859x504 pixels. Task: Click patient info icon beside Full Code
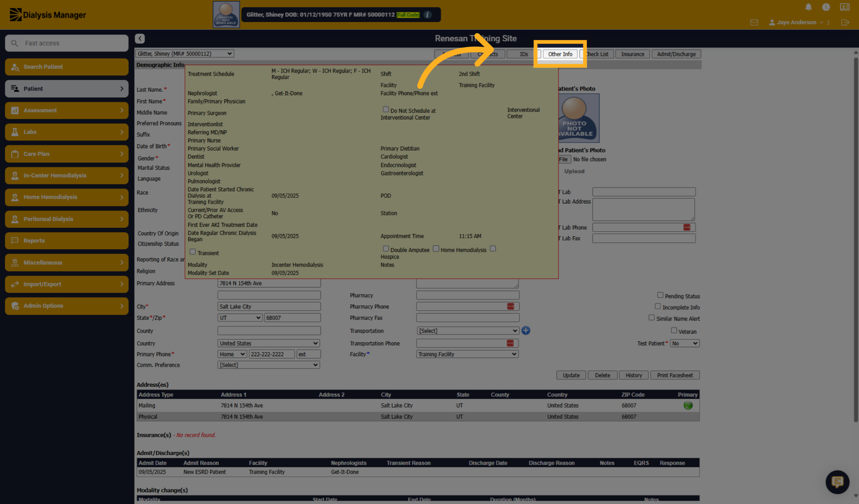pos(428,15)
